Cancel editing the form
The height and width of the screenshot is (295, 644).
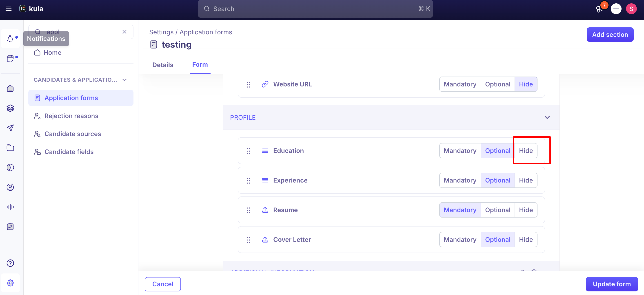[163, 284]
